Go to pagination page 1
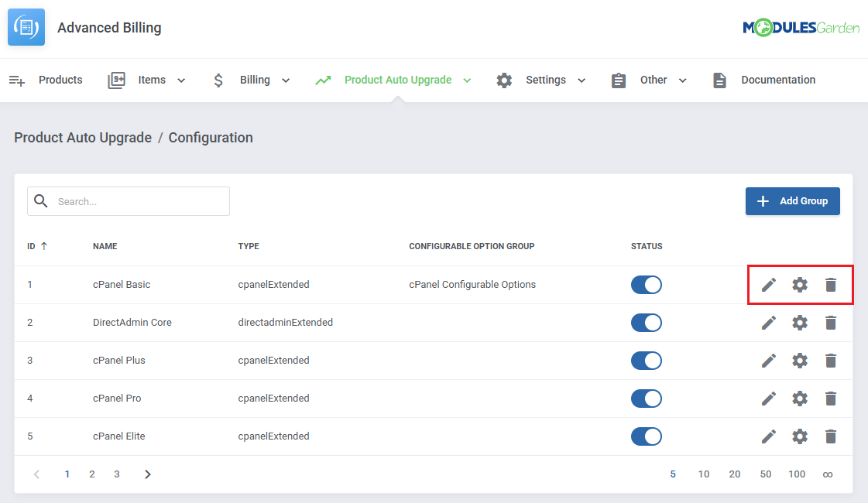868x503 pixels. [x=67, y=474]
